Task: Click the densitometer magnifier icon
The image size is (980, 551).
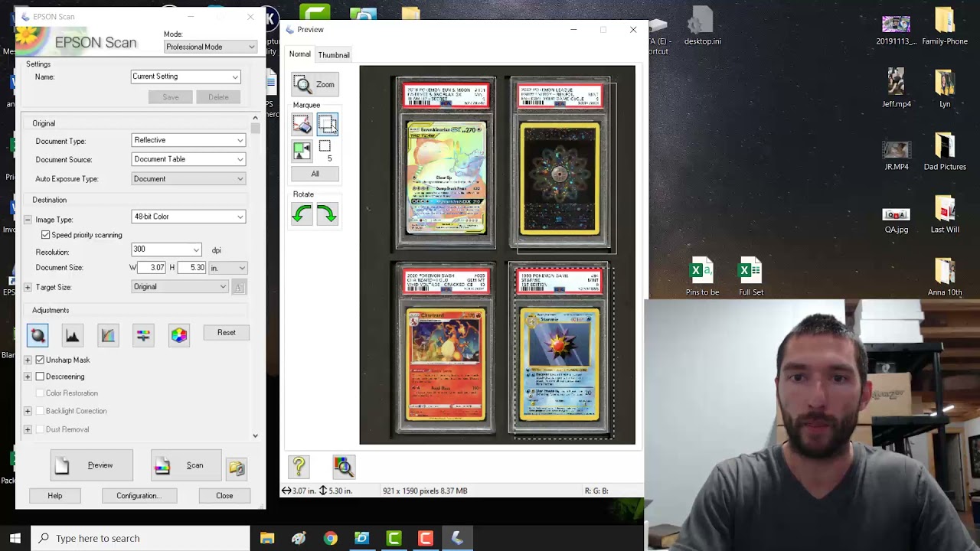Action: (343, 466)
